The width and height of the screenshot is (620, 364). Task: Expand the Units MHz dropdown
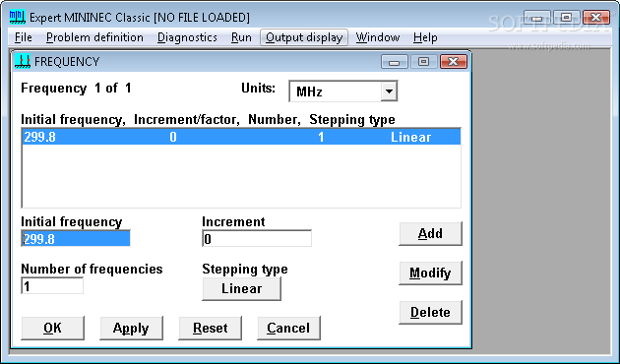pyautogui.click(x=389, y=91)
